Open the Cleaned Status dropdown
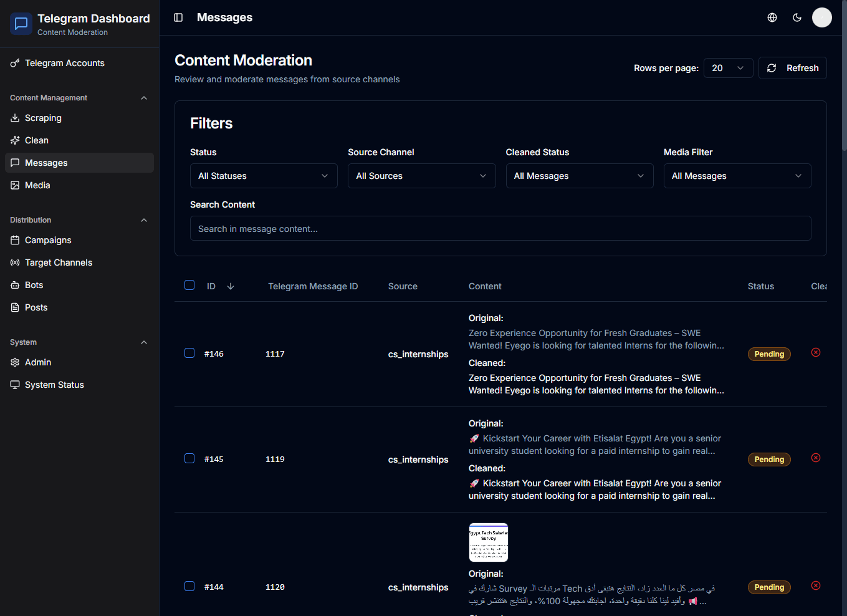Image resolution: width=847 pixels, height=616 pixels. point(580,176)
